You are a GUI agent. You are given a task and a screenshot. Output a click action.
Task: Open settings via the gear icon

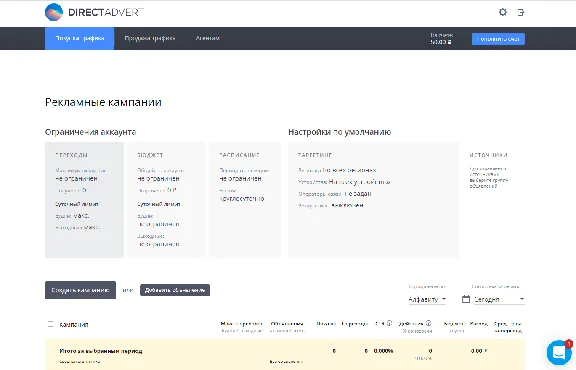[503, 12]
